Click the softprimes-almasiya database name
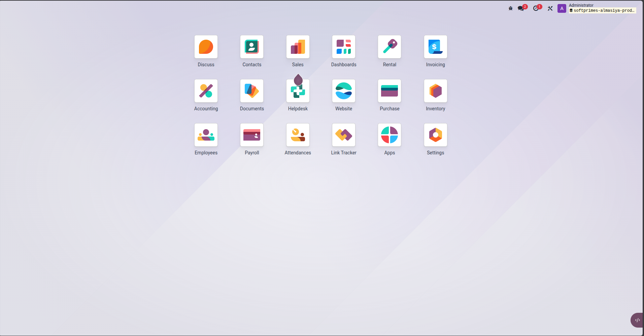The width and height of the screenshot is (644, 336). pos(602,10)
